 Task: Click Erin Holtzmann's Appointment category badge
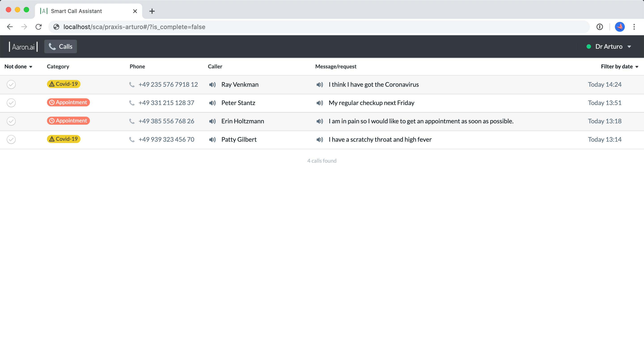68,121
